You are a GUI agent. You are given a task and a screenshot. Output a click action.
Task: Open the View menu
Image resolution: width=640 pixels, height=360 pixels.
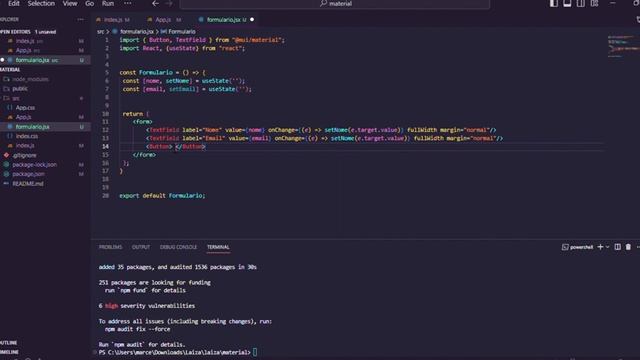click(70, 4)
